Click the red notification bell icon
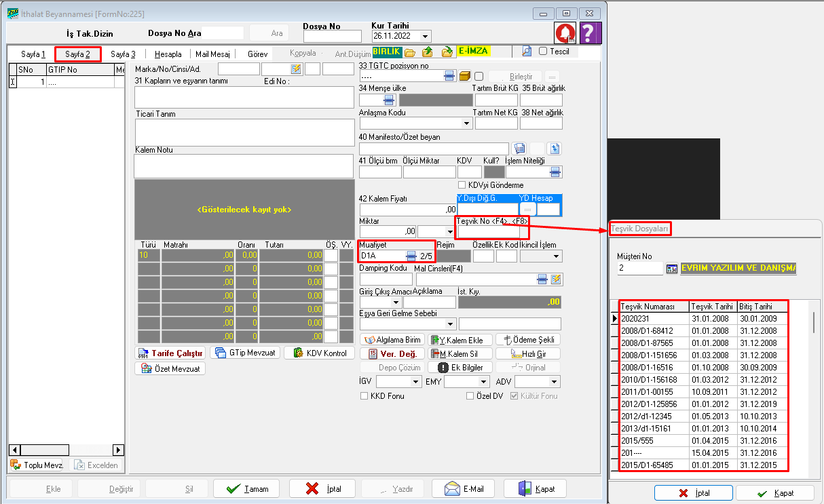This screenshot has width=824, height=504. tap(565, 33)
